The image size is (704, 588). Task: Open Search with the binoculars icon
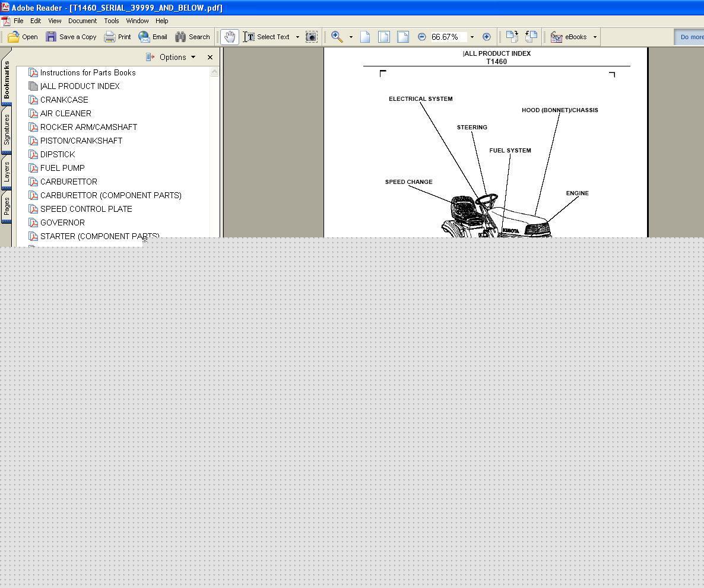pos(192,37)
